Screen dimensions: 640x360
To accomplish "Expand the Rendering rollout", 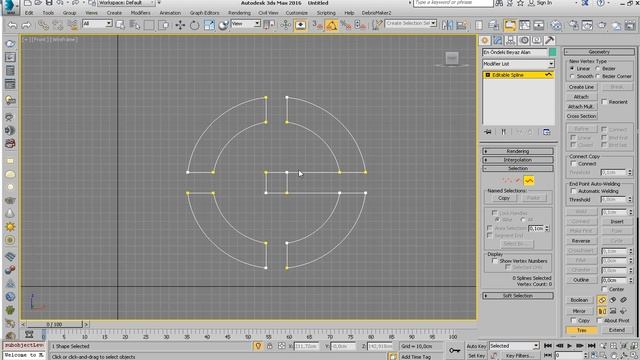I will coord(518,151).
